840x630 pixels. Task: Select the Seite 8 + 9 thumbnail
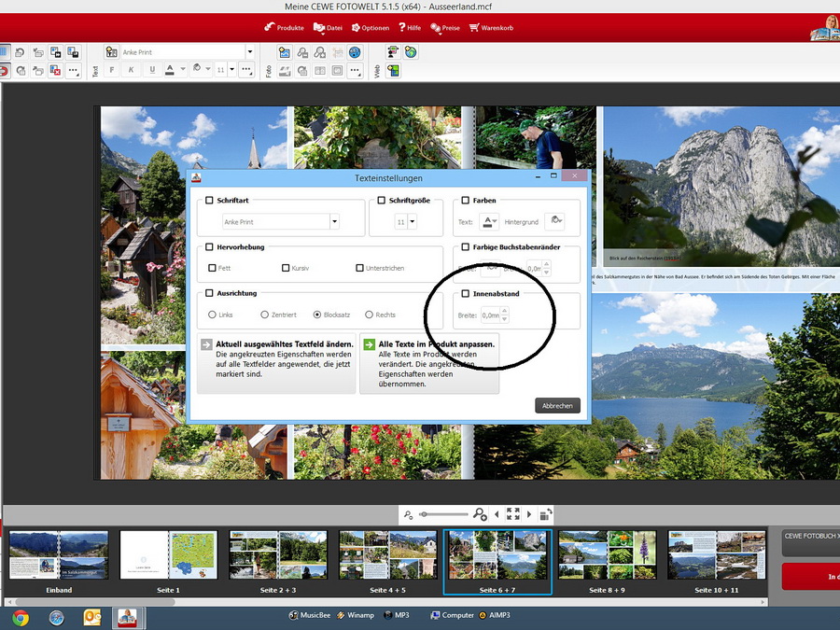pyautogui.click(x=607, y=557)
